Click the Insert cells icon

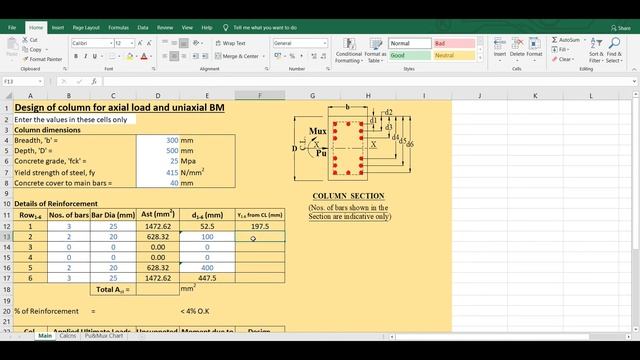500,45
